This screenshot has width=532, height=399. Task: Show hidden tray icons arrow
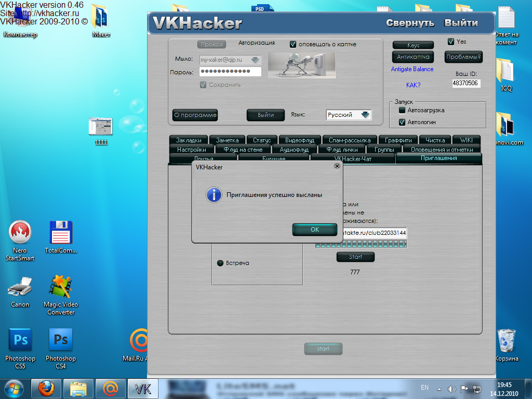pos(439,389)
